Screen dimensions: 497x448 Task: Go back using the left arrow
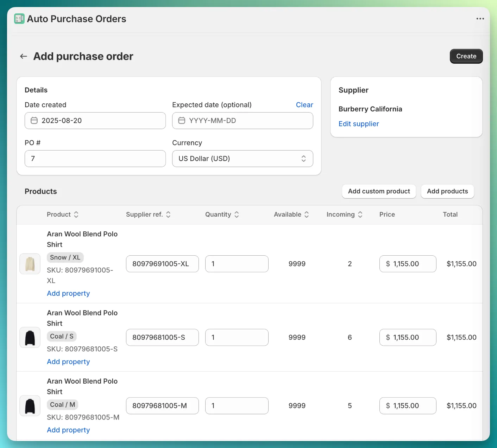point(24,56)
